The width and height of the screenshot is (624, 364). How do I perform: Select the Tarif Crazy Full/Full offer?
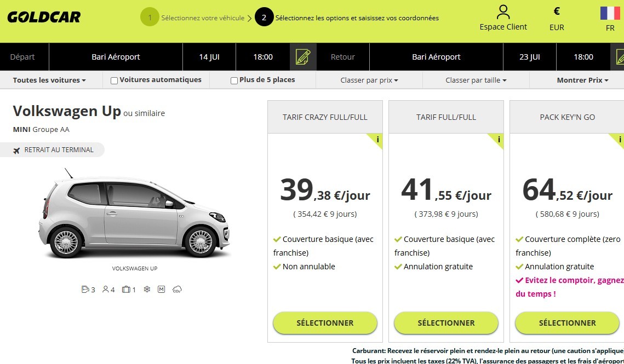[x=325, y=323]
